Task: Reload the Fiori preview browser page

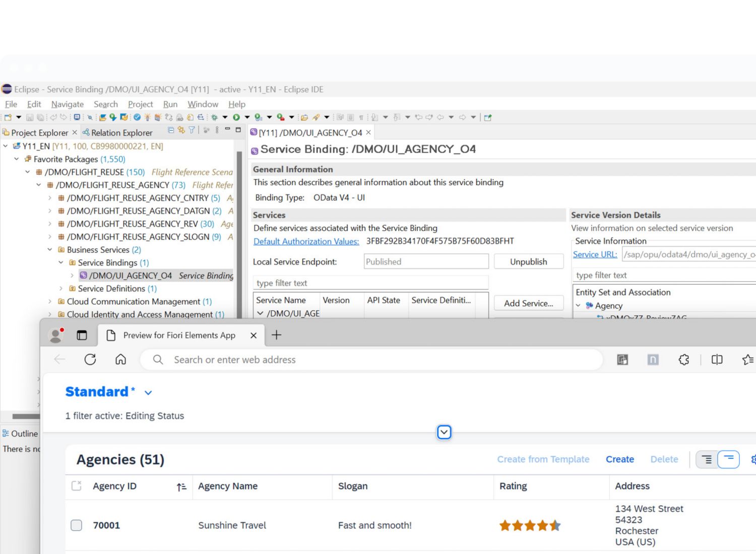Action: tap(90, 360)
